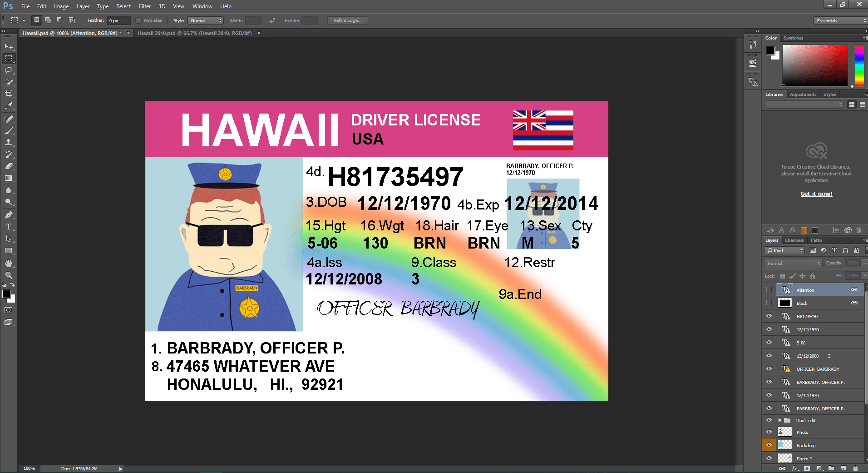The width and height of the screenshot is (868, 473).
Task: Select the Lasso tool
Action: pyautogui.click(x=8, y=70)
